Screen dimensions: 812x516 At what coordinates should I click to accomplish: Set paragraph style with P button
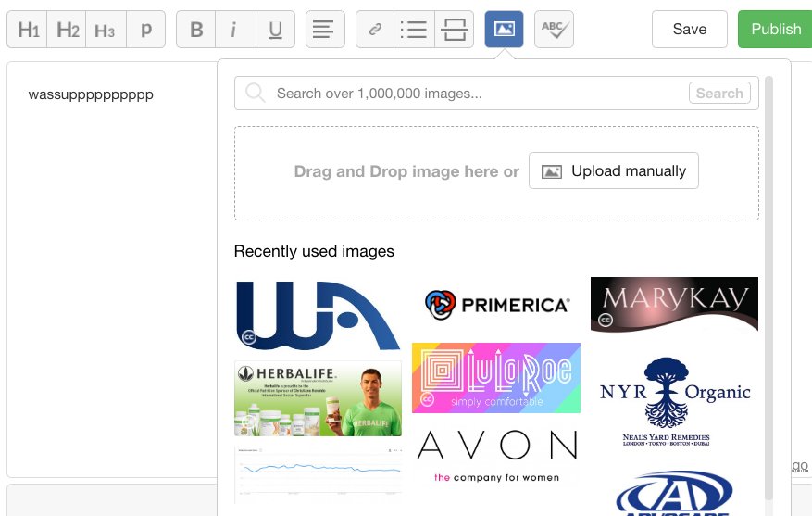146,30
